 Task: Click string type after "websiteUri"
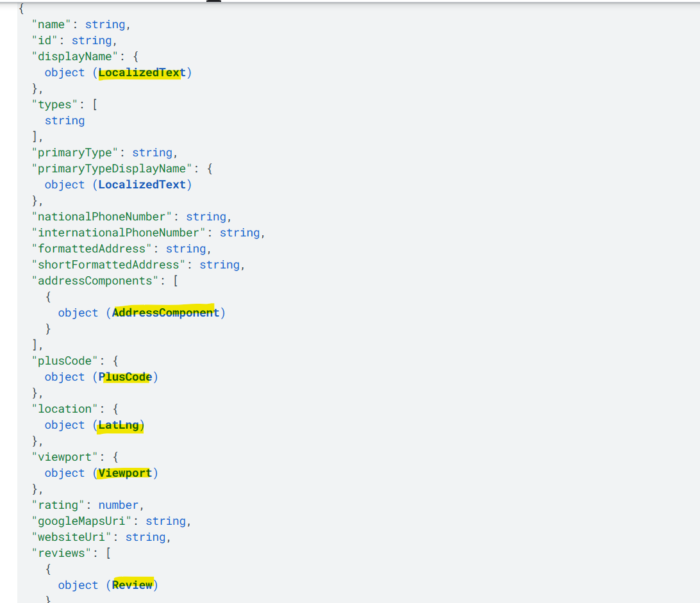point(146,538)
